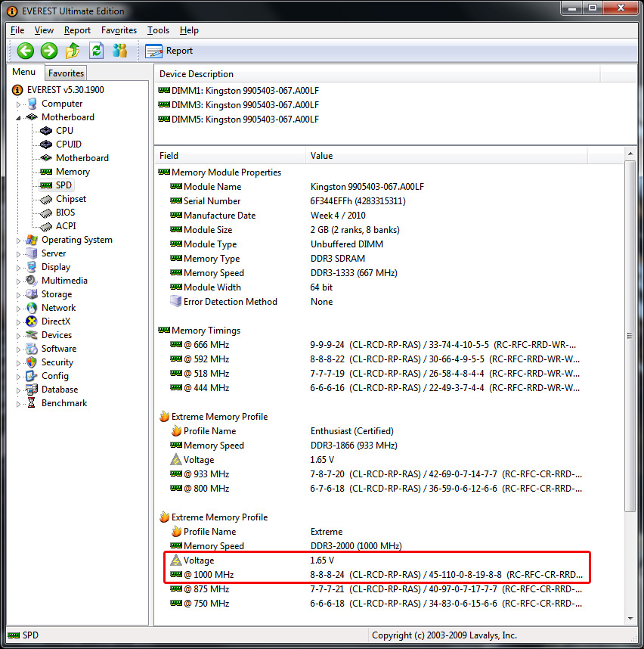This screenshot has width=644, height=649.
Task: Expand the Server tree node
Action: (18, 253)
